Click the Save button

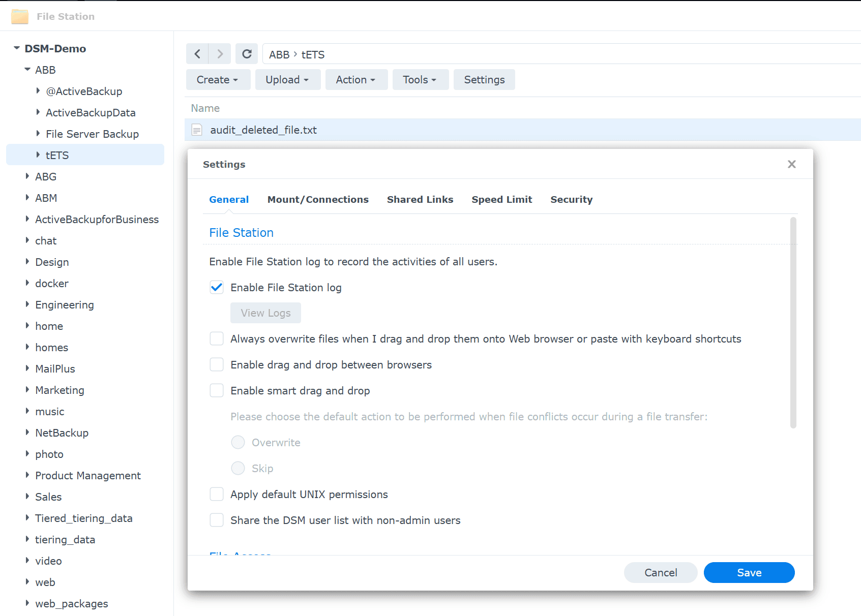point(749,573)
